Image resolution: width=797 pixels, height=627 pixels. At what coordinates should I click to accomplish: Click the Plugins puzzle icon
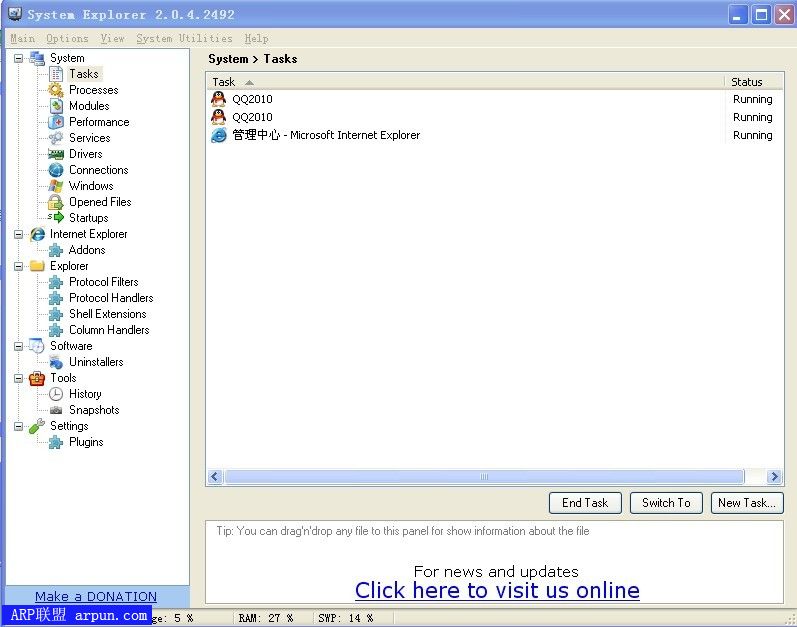pyautogui.click(x=55, y=442)
